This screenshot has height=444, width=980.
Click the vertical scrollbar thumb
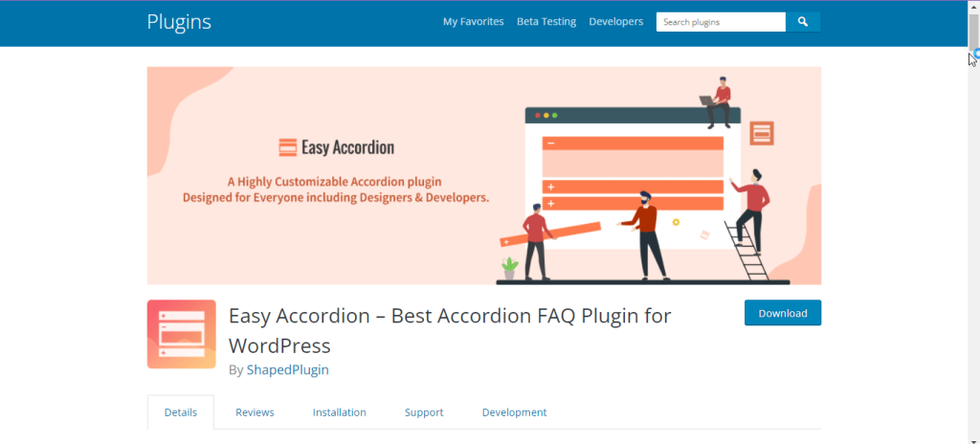973,27
